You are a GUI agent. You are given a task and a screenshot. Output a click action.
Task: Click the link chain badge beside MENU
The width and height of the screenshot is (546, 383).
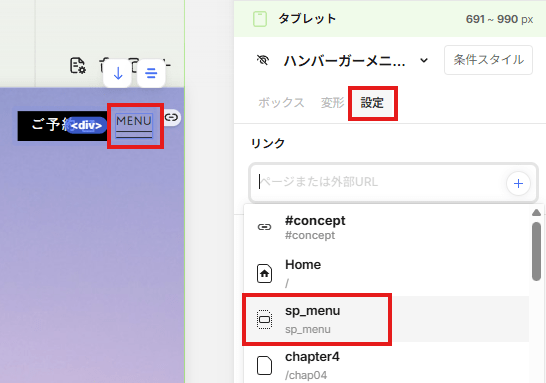click(171, 117)
